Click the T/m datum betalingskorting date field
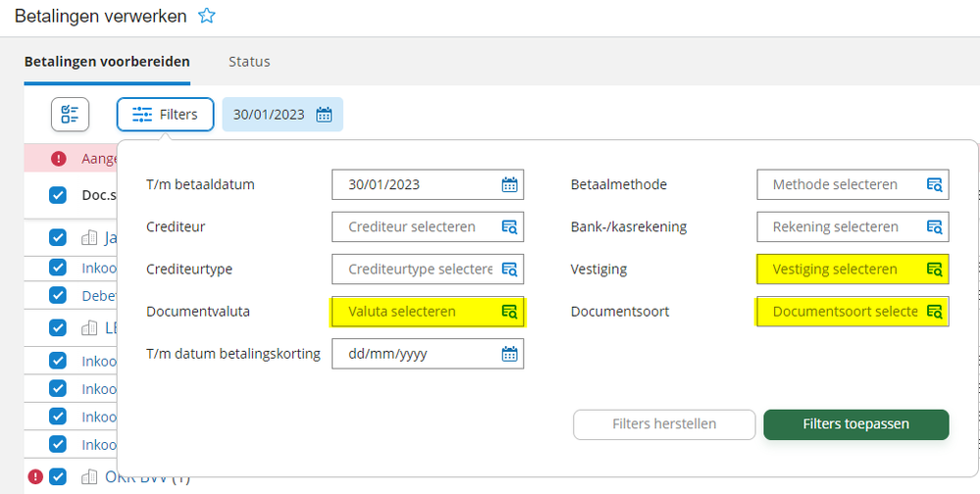Screen dimensions: 980x494 [428, 354]
